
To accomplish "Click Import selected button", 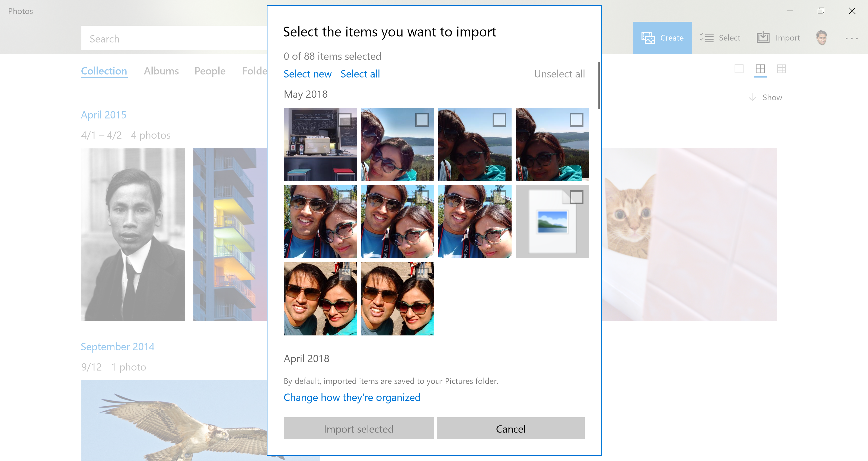I will click(358, 429).
